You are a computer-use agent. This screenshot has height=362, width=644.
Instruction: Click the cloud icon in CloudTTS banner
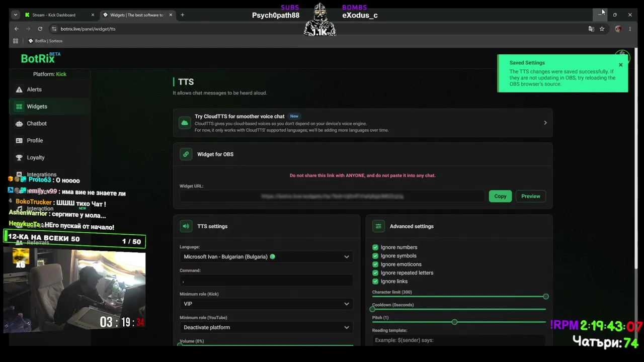(x=185, y=123)
